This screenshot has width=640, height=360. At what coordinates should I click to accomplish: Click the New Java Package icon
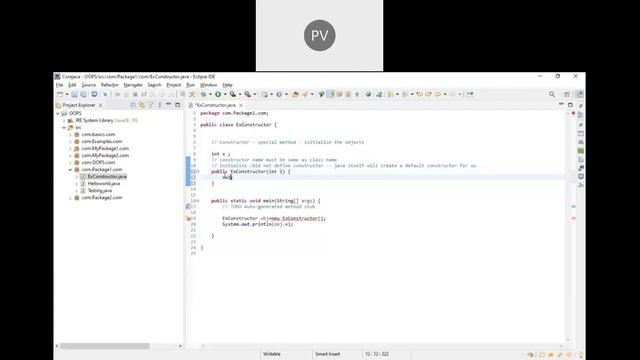tap(264, 94)
